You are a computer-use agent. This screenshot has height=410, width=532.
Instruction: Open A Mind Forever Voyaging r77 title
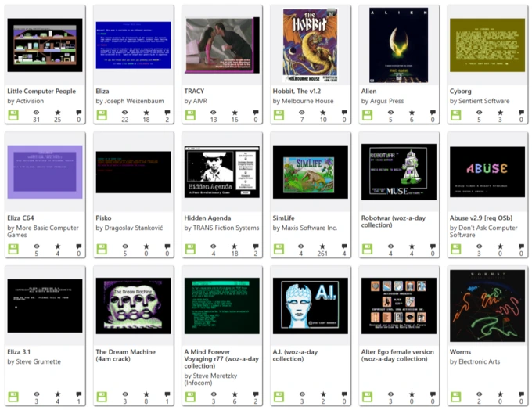point(221,358)
